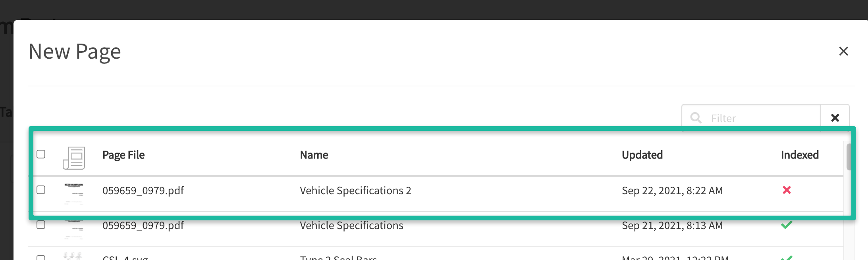Click the Sep 21, 2021, 8:13 AM date cell
The image size is (868, 260).
(672, 226)
